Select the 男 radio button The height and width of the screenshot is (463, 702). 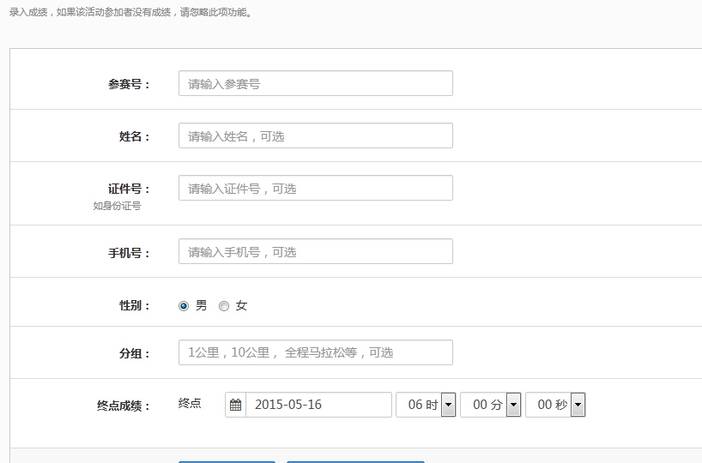coord(184,306)
